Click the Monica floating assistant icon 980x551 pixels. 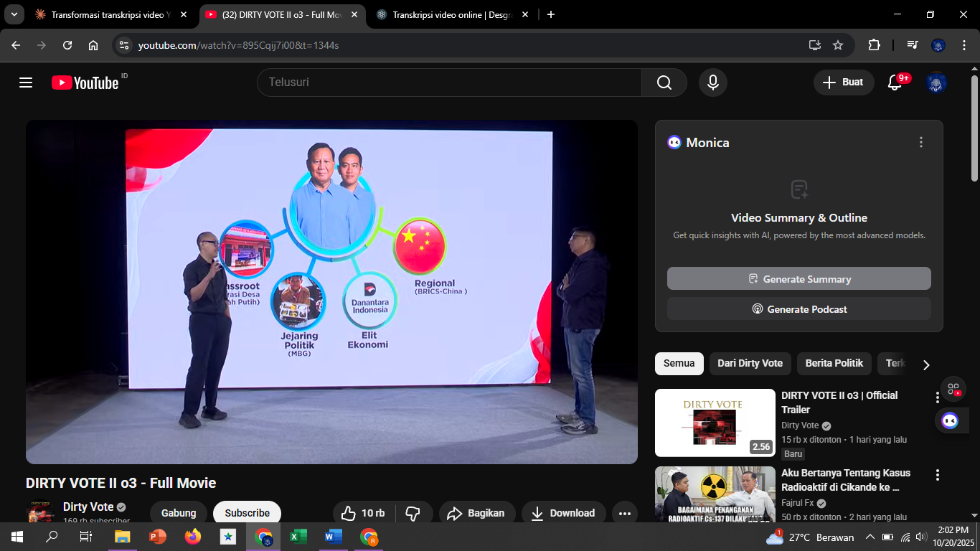(950, 420)
